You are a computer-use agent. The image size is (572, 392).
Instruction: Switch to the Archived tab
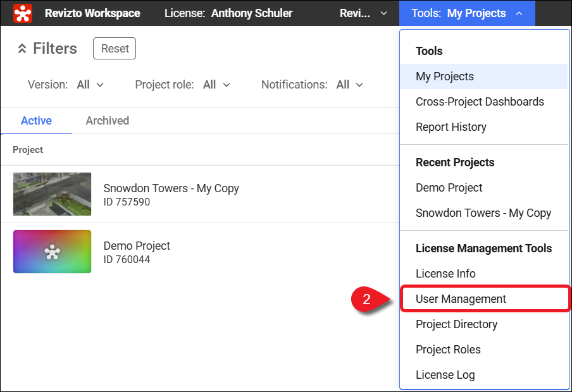coord(107,121)
